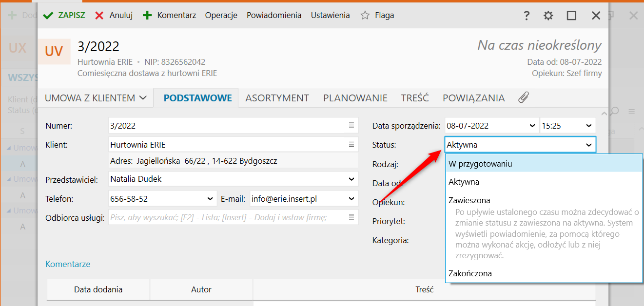The height and width of the screenshot is (306, 644).
Task: Expand the Telefon dropdown arrow
Action: (x=210, y=198)
